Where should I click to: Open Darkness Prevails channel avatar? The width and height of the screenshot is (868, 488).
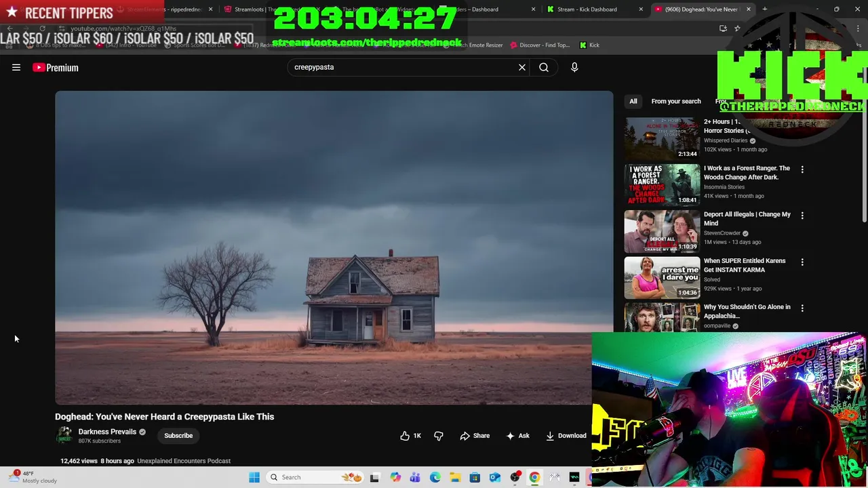tap(64, 435)
